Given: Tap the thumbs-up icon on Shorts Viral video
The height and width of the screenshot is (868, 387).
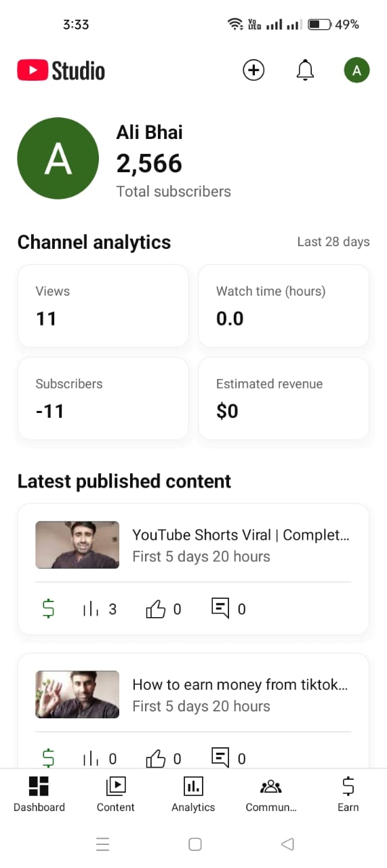Looking at the screenshot, I should (x=156, y=609).
